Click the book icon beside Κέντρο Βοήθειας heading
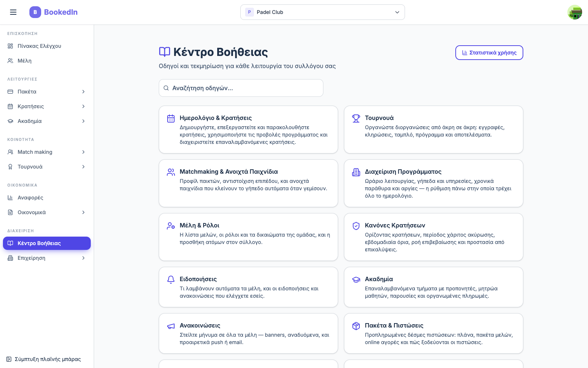This screenshot has width=588, height=368. point(165,52)
